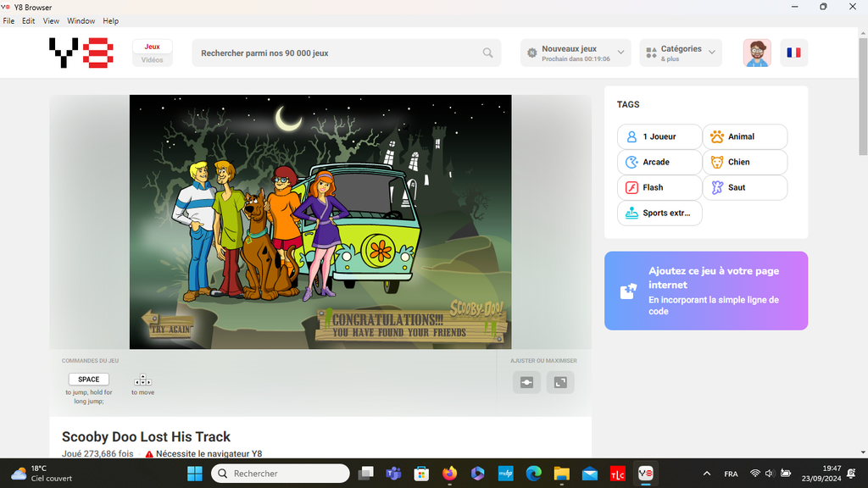Open the Window menu
The width and height of the screenshot is (868, 488).
81,20
